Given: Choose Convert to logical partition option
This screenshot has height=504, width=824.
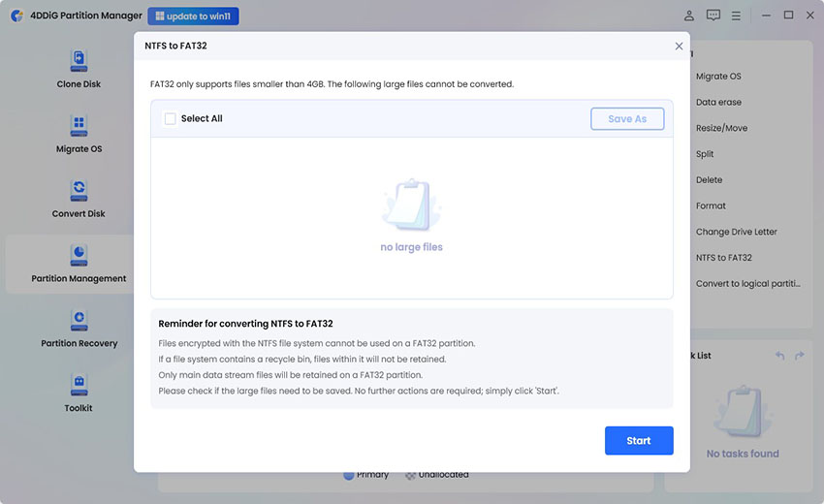Looking at the screenshot, I should (x=747, y=283).
